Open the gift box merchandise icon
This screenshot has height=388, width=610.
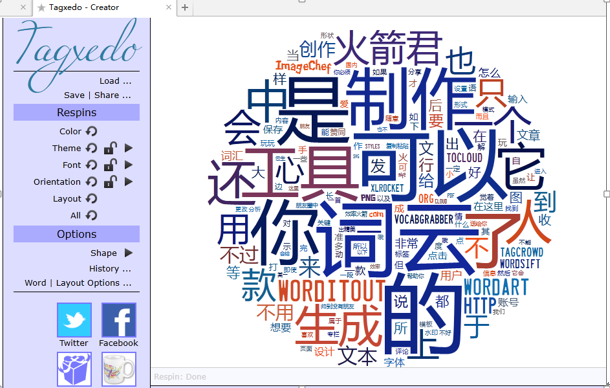pos(74,369)
